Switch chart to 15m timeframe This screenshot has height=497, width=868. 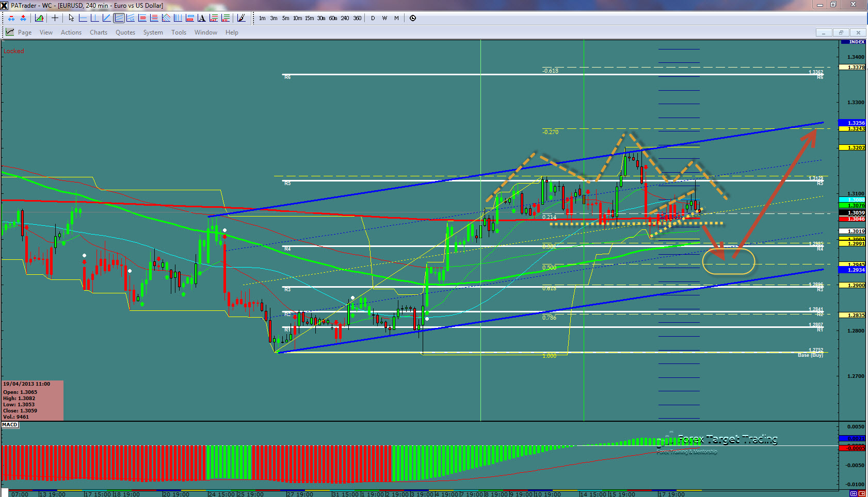coord(309,18)
